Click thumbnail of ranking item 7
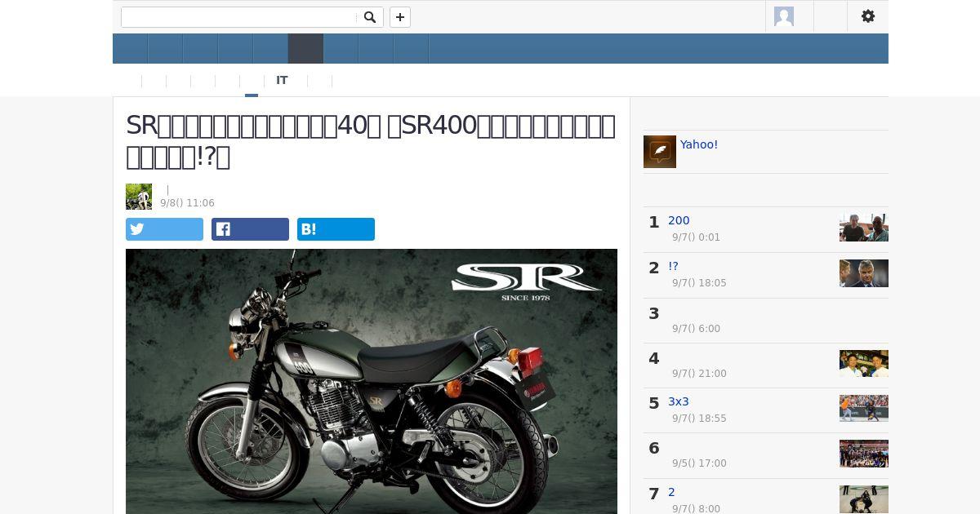980x514 pixels. (x=864, y=499)
